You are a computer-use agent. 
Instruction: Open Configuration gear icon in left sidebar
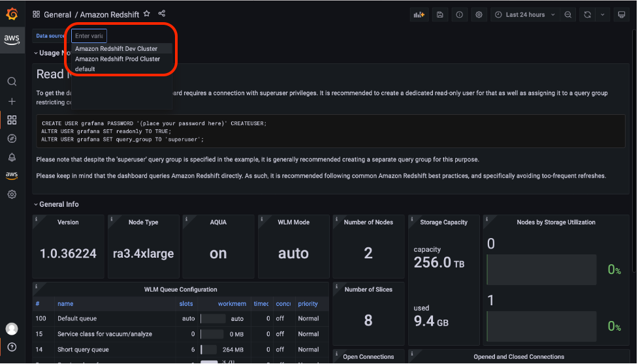12,194
